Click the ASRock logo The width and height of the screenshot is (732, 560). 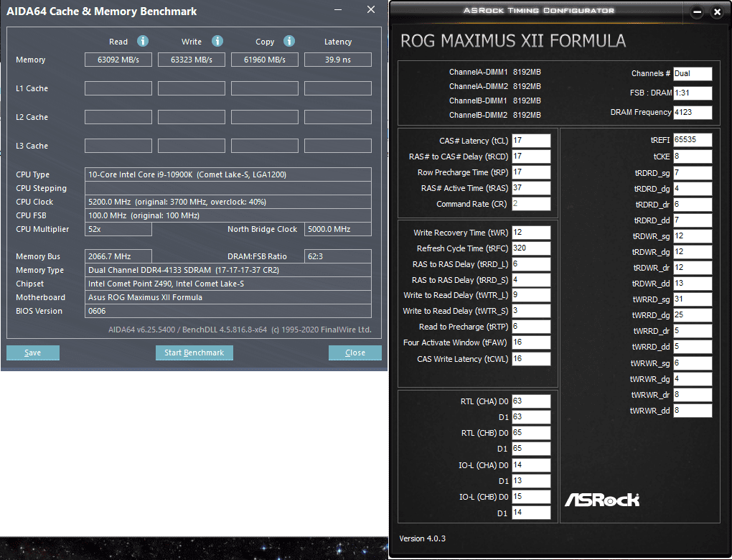[x=602, y=500]
